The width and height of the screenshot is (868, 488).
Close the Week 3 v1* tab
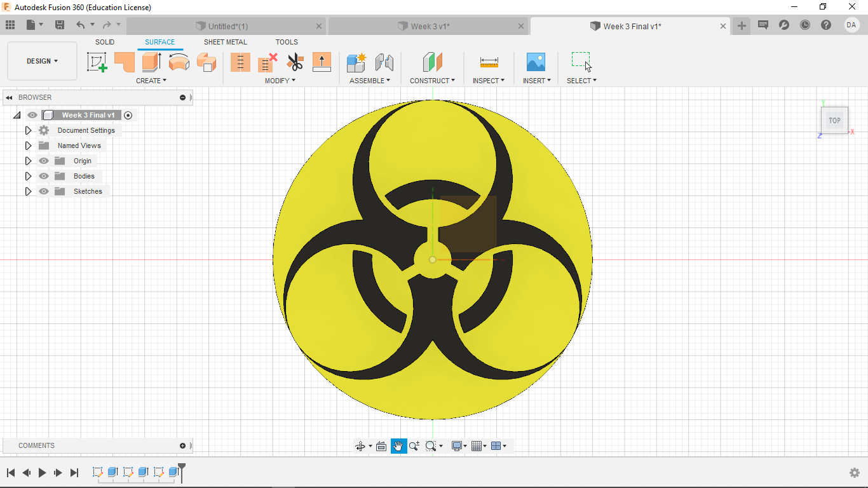pos(521,26)
